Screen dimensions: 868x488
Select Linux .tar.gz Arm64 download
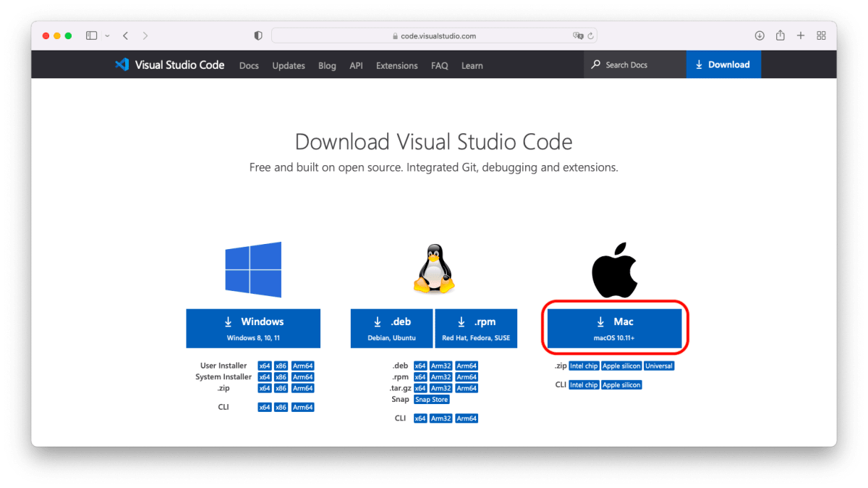click(x=467, y=388)
